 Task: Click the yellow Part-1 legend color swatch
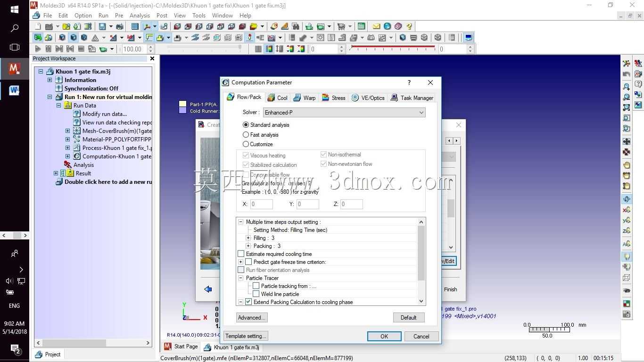click(x=182, y=104)
